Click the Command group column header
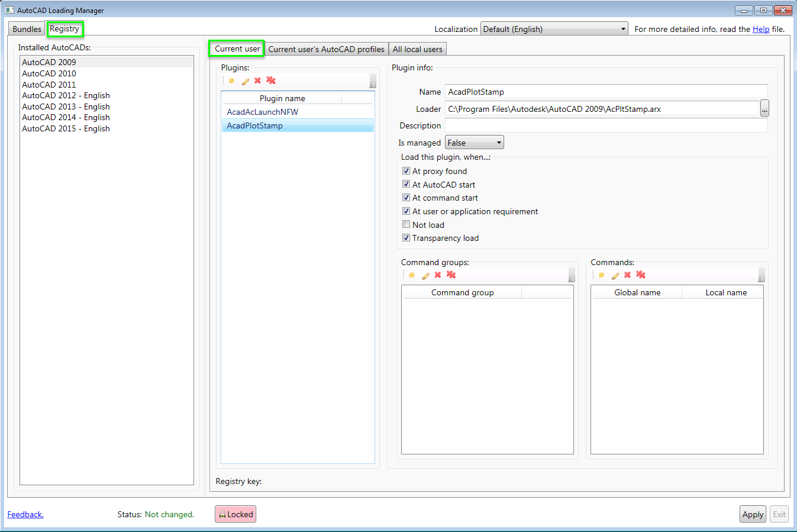 coord(462,292)
